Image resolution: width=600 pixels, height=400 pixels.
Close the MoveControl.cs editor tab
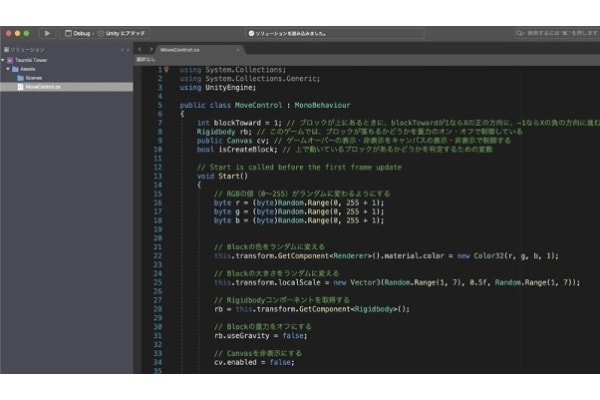coord(238,50)
